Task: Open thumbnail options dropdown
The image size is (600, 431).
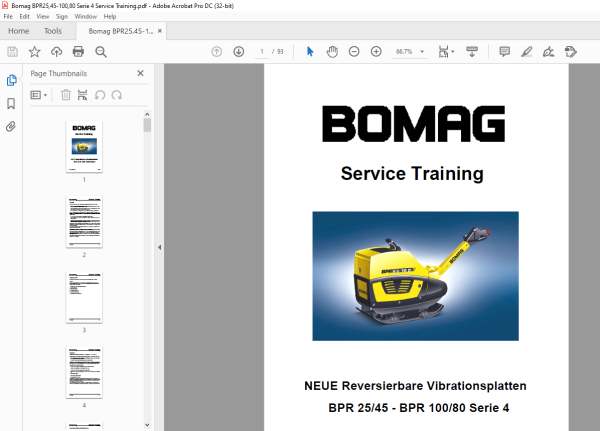Action: [x=39, y=95]
